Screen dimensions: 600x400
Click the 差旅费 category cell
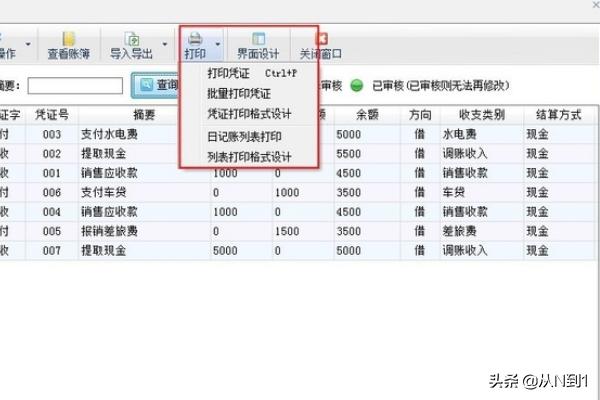(460, 232)
